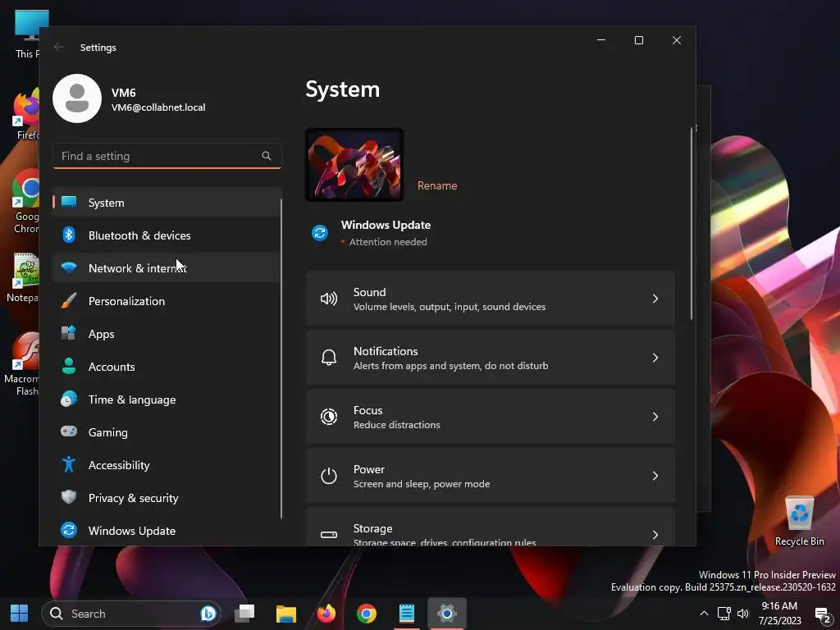Click the Bing icon in taskbar search
The height and width of the screenshot is (630, 840).
(208, 613)
